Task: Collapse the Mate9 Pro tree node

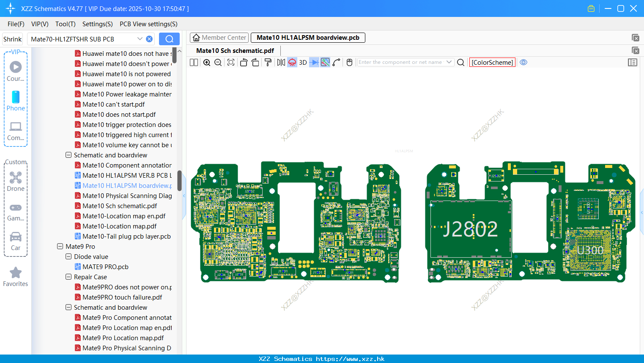Action: (x=60, y=247)
